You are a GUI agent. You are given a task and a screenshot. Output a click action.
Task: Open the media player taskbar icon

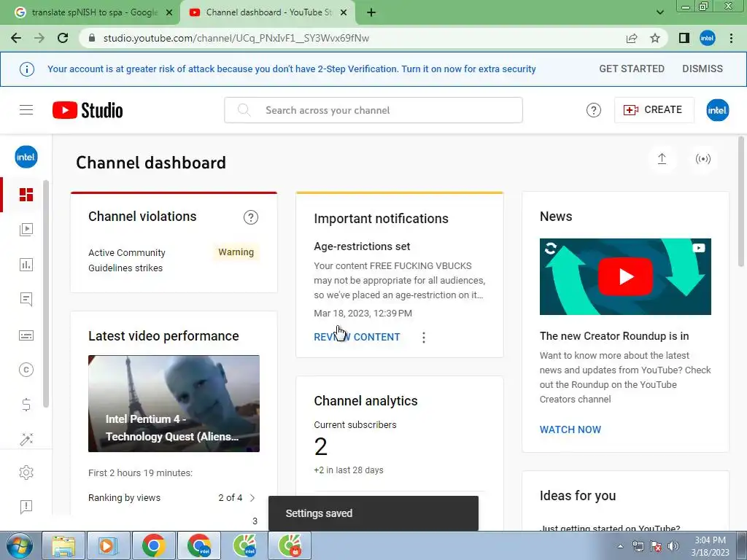[x=107, y=546]
